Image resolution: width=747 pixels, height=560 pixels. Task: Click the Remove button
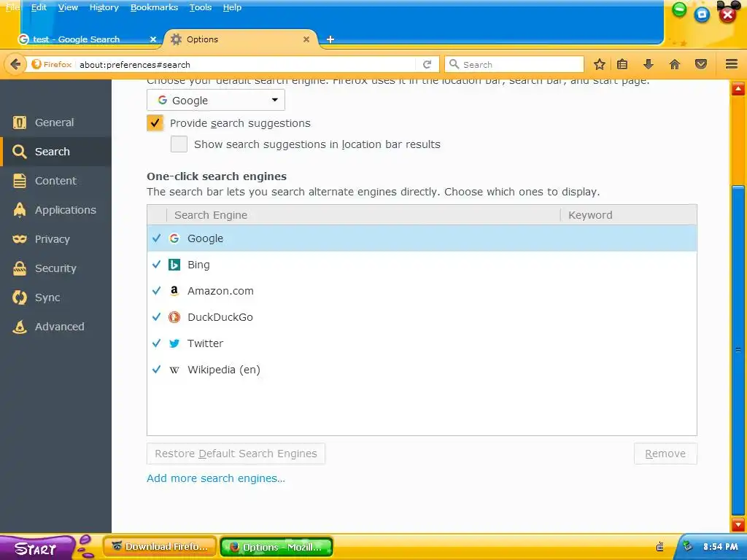tap(665, 454)
